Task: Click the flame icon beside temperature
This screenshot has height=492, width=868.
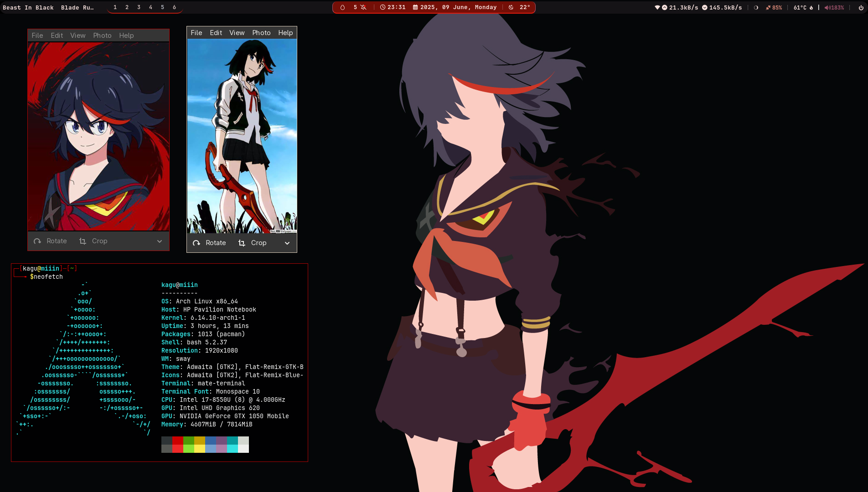Action: (811, 7)
